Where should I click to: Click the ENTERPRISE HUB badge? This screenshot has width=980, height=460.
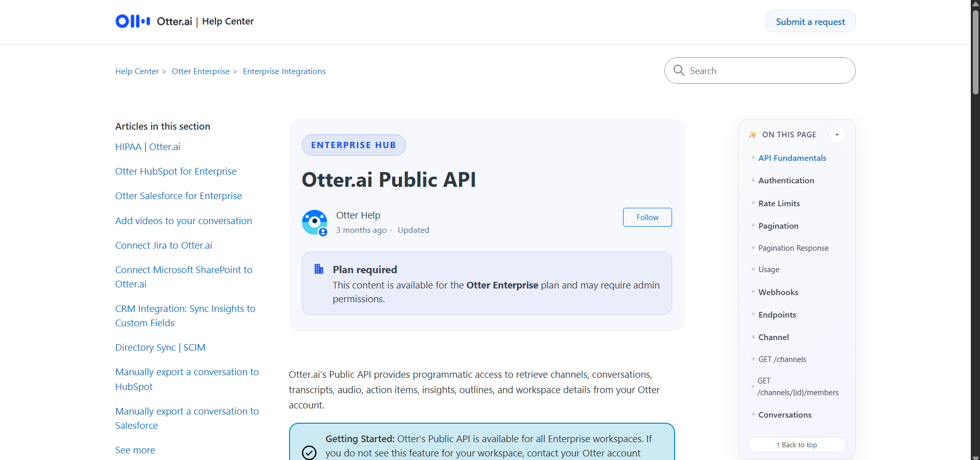(x=354, y=145)
